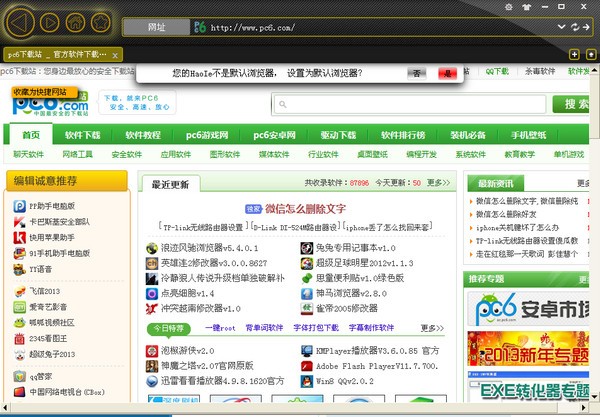The height and width of the screenshot is (417, 600).
Task: Expand the address bar history dropdown
Action: pyautogui.click(x=561, y=27)
